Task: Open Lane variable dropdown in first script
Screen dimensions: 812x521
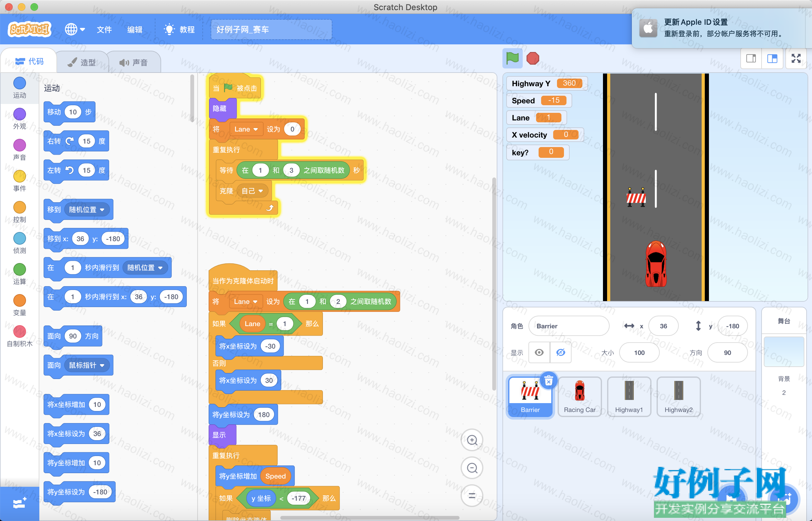Action: 246,129
